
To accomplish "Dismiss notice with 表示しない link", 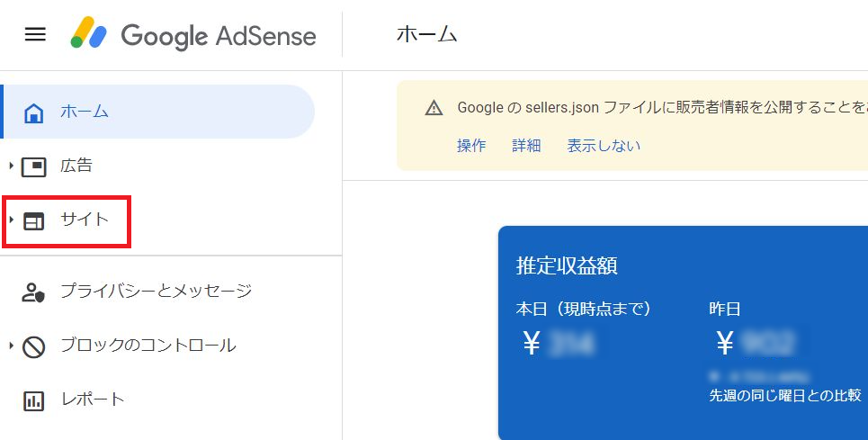I will click(x=604, y=146).
